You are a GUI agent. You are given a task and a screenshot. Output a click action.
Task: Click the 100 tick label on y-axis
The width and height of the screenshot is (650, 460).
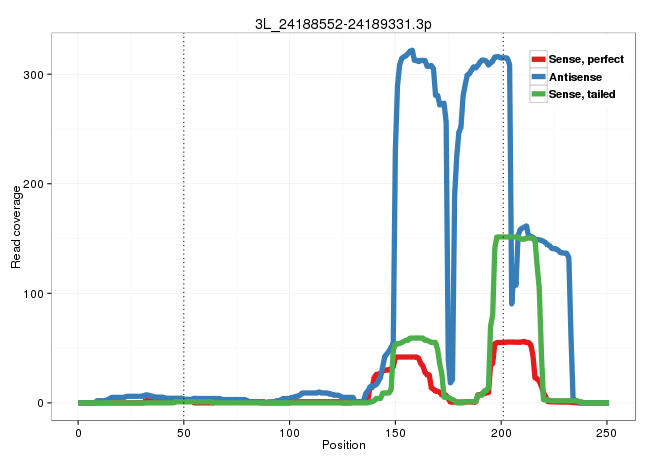34,293
